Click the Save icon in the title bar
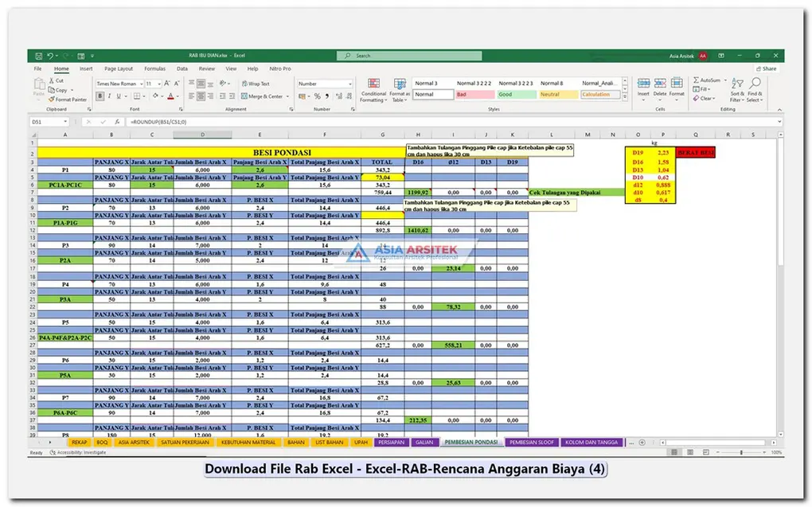Viewport: 812px width, 507px height. 38,56
